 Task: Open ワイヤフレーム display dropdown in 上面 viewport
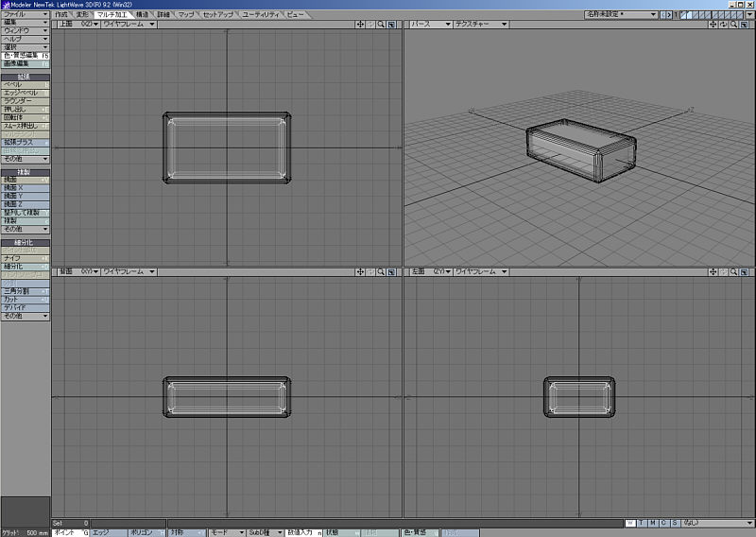coord(129,24)
